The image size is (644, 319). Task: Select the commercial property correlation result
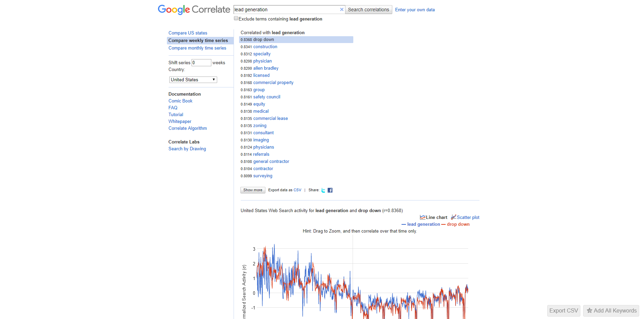[x=273, y=83]
